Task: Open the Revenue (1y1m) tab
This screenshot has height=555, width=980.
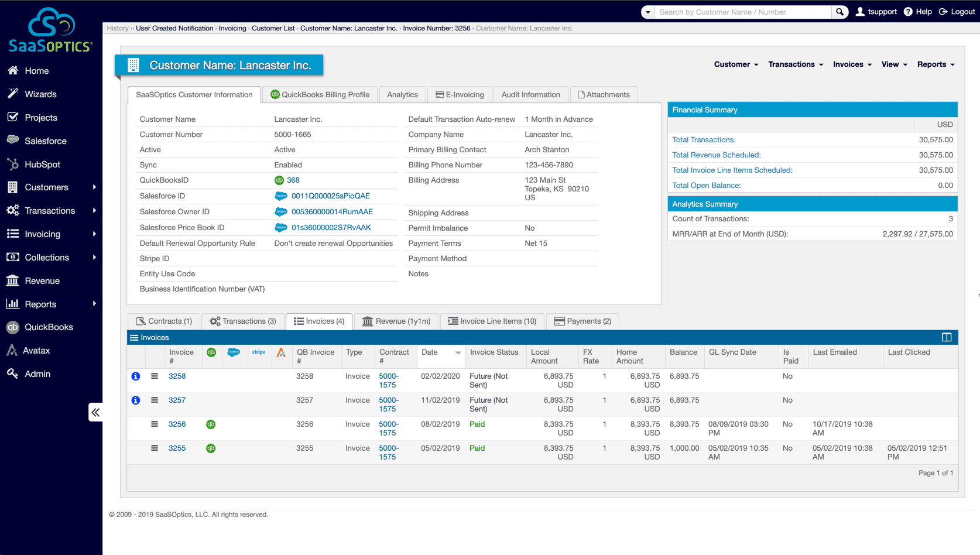Action: pos(396,321)
